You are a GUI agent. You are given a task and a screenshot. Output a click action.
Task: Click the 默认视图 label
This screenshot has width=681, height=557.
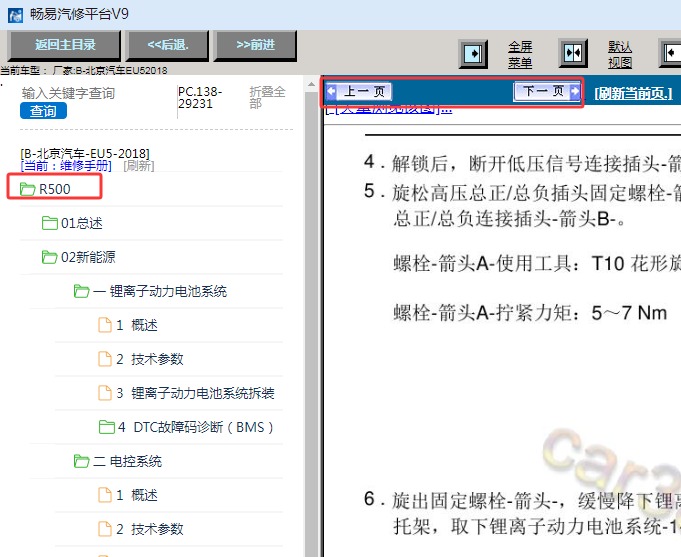[620, 55]
